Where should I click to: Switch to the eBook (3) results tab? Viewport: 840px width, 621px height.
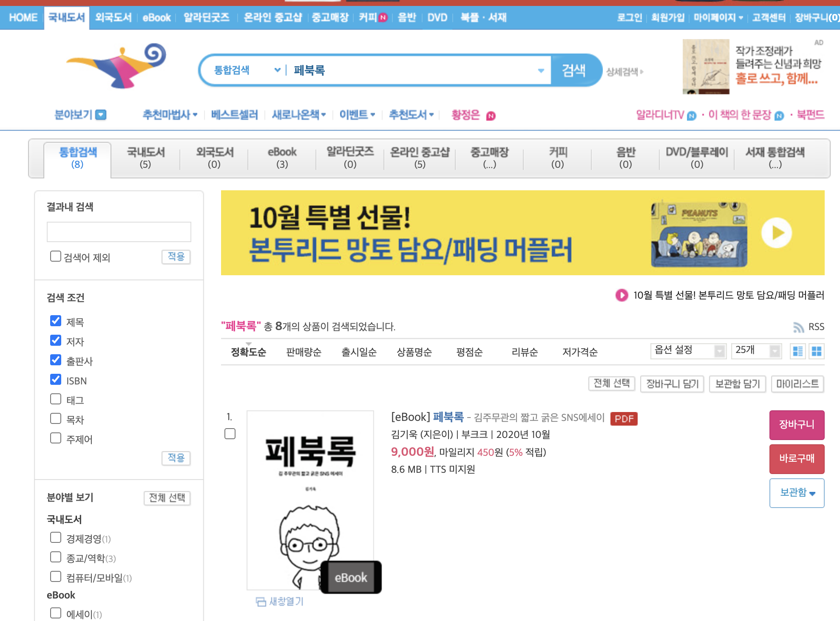coord(282,158)
